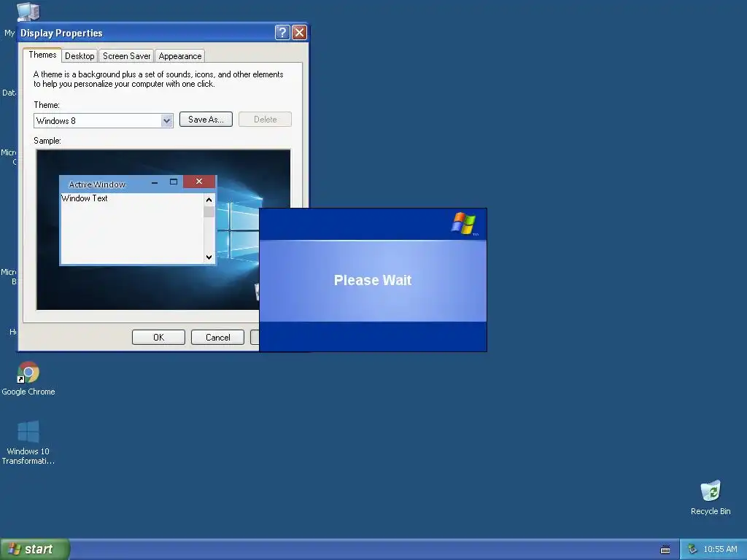Open the Appearance tab
Viewport: 747px width, 560px height.
coord(180,55)
